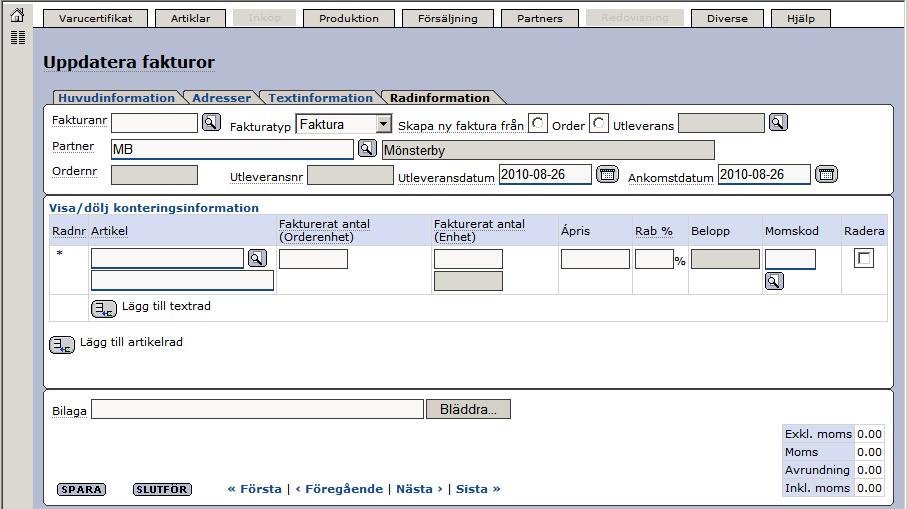Click the Lägg till textrad icon
908x509 pixels.
[x=104, y=309]
